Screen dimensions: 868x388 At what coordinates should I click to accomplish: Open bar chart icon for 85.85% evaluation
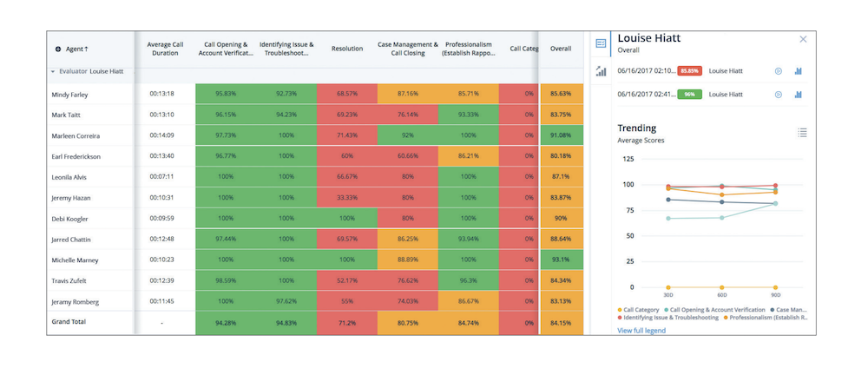(799, 71)
